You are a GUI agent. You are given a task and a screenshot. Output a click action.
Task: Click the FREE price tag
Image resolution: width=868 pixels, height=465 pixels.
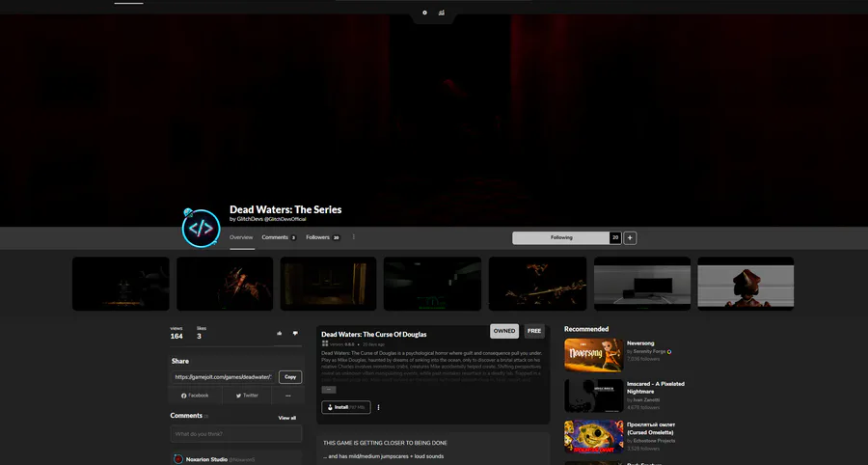534,331
